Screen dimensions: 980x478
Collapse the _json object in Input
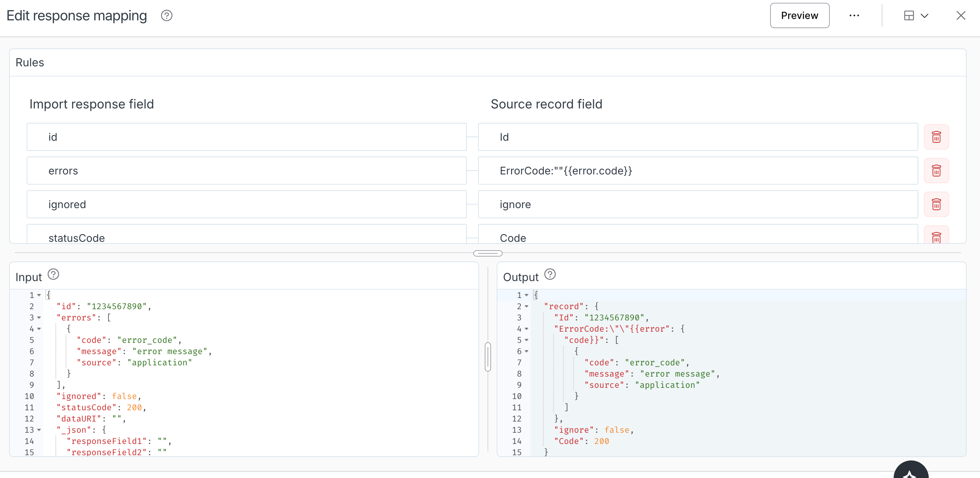(39, 430)
